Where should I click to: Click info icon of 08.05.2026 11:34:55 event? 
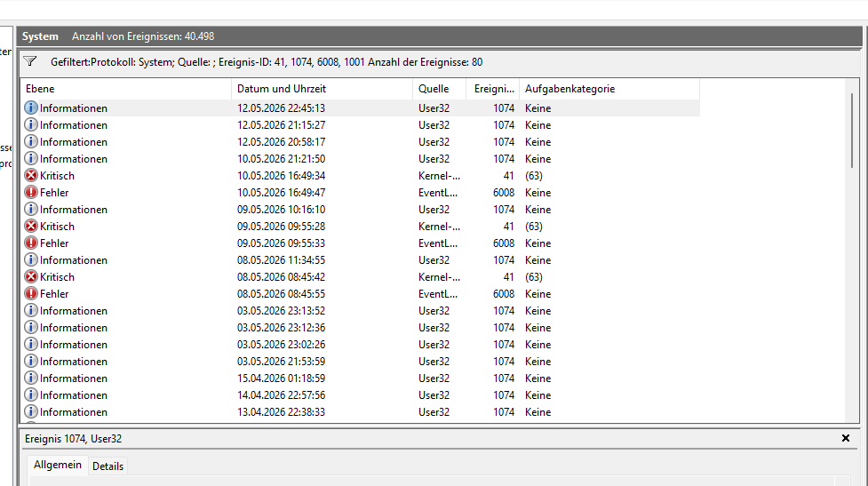click(x=31, y=260)
